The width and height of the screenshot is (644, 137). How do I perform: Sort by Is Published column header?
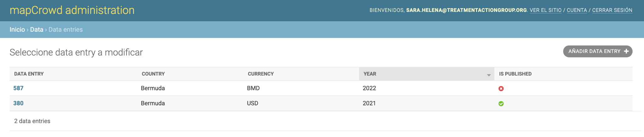point(515,74)
